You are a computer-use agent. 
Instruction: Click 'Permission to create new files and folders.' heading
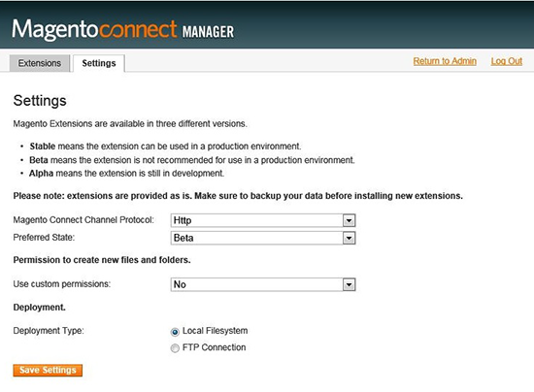pyautogui.click(x=102, y=260)
